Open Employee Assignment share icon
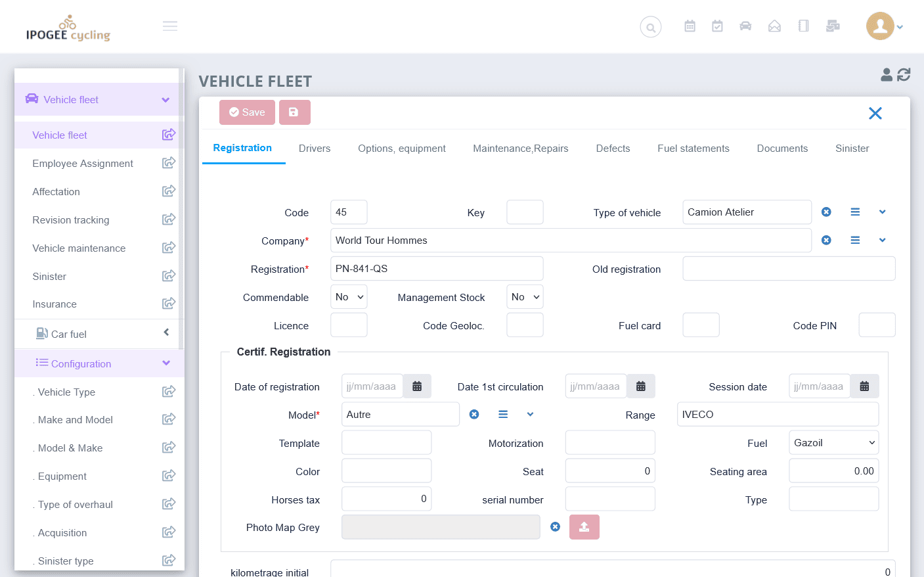Viewport: 924px width, 577px height. tap(169, 163)
